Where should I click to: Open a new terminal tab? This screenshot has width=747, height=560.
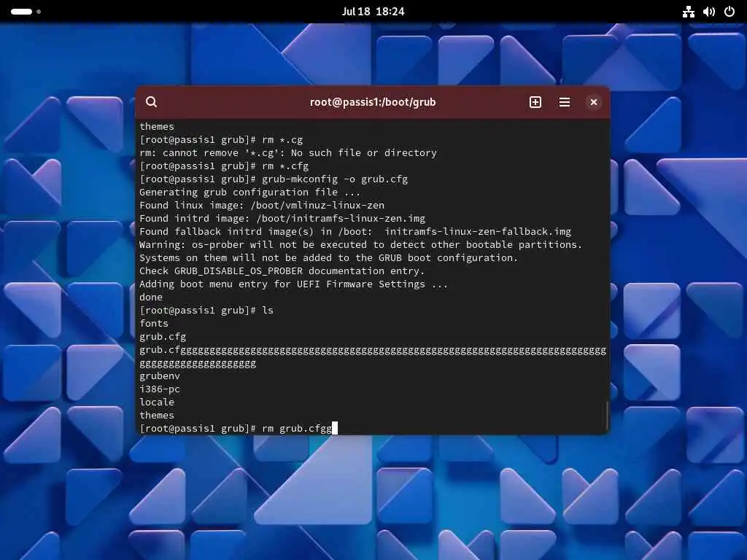pos(535,102)
